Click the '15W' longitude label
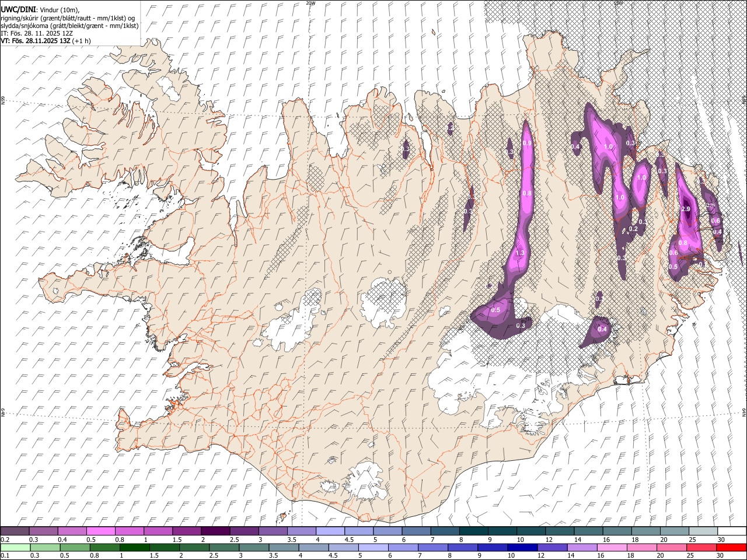The image size is (747, 560). (x=619, y=3)
